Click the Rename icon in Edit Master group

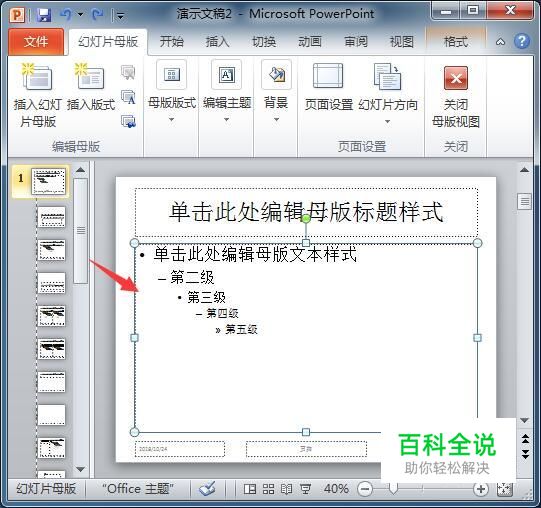tap(128, 97)
